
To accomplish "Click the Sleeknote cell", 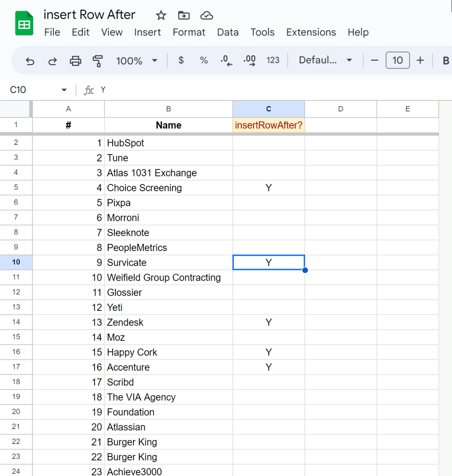I will click(168, 233).
